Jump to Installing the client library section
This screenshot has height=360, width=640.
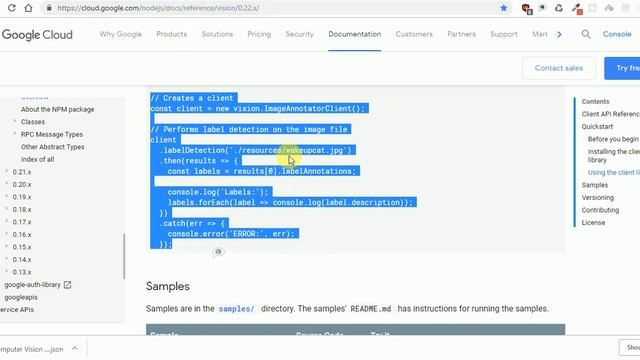coord(614,156)
